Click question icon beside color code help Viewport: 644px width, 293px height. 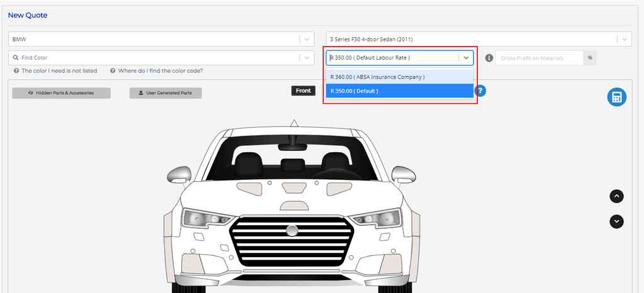[x=113, y=71]
